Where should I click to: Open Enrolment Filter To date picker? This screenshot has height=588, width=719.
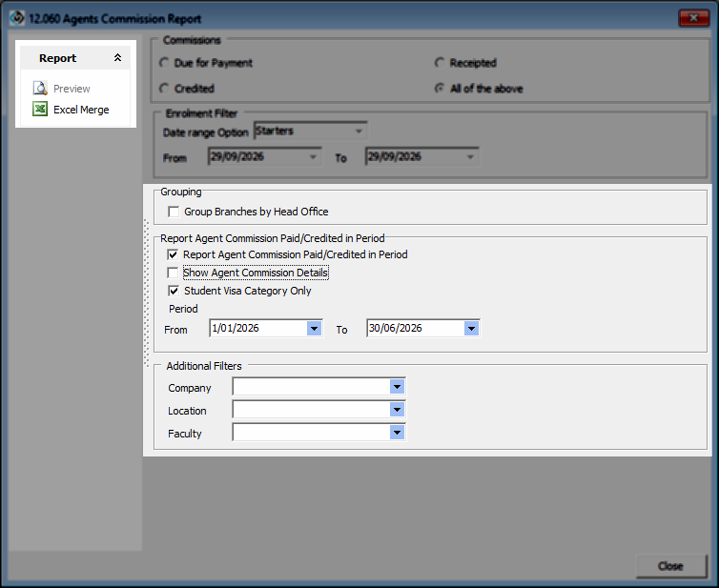pos(470,156)
